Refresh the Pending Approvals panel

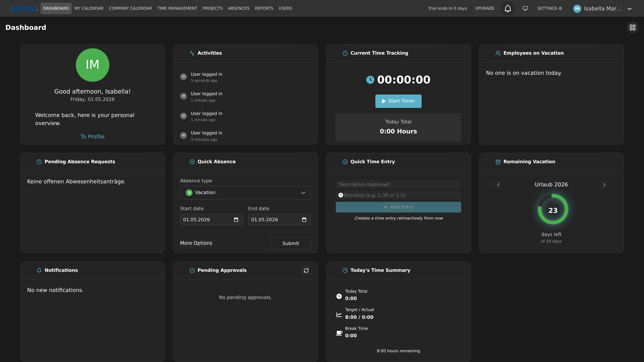pos(306,270)
